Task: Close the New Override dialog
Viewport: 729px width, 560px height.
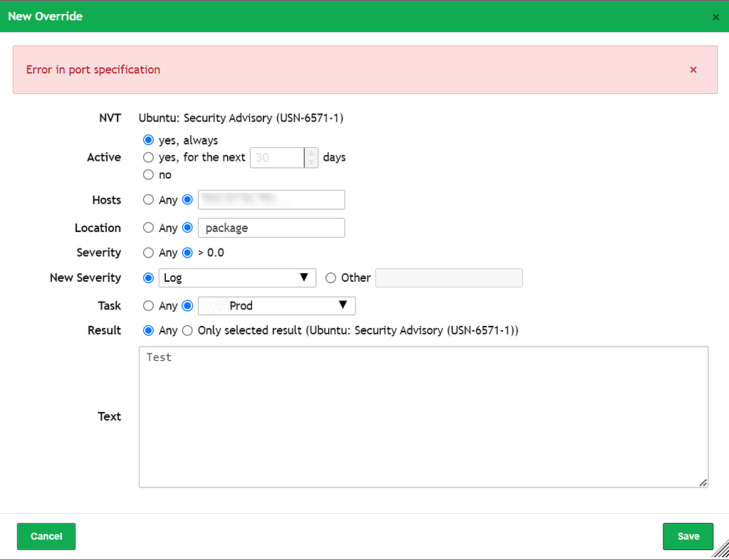Action: pos(716,17)
